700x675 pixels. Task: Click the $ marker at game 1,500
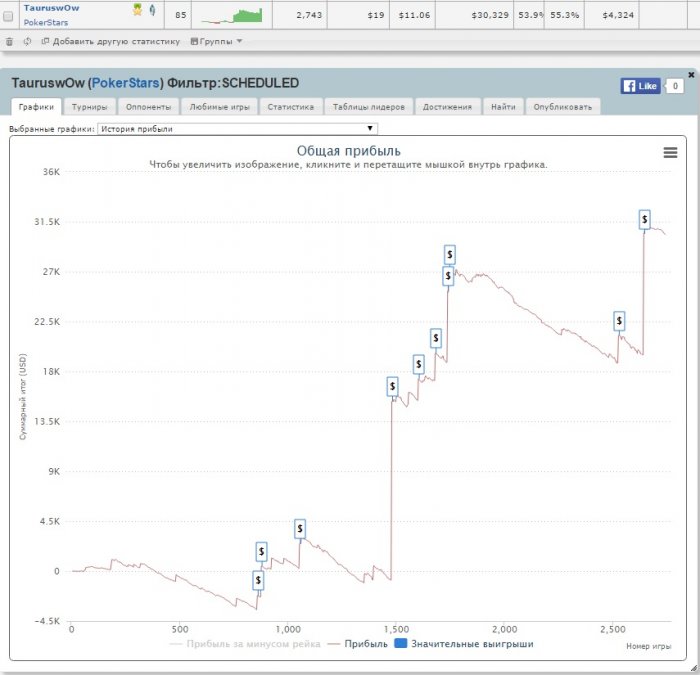coord(392,386)
